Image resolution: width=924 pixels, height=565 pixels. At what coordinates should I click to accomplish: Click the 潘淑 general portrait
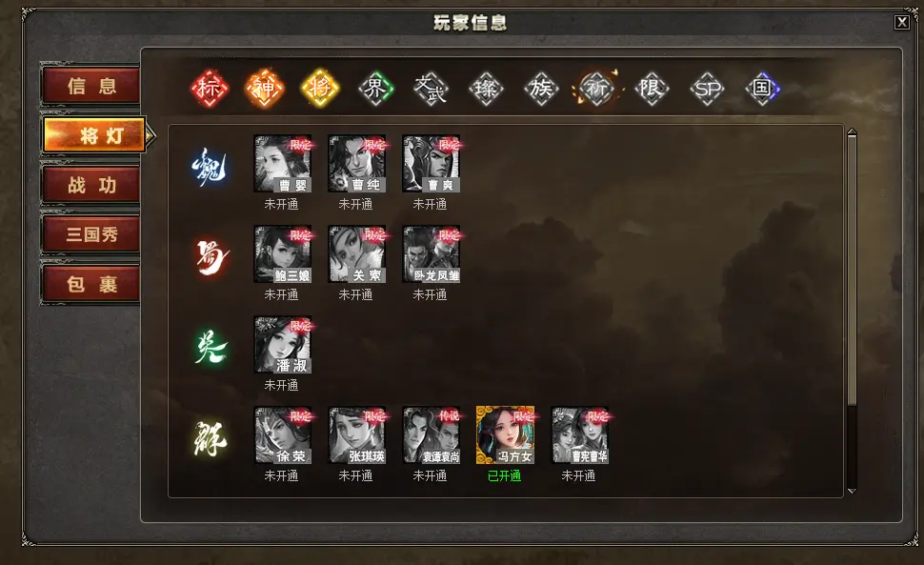point(283,345)
